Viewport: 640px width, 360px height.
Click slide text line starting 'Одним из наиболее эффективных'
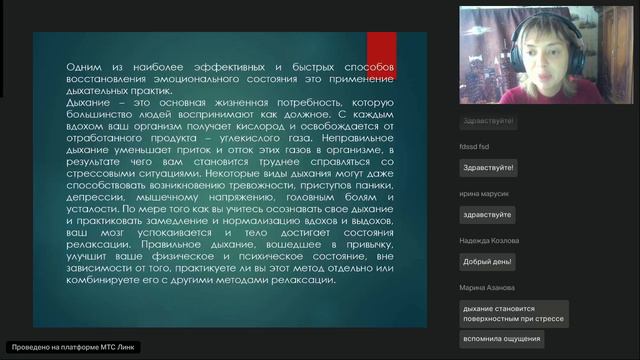pyautogui.click(x=230, y=67)
